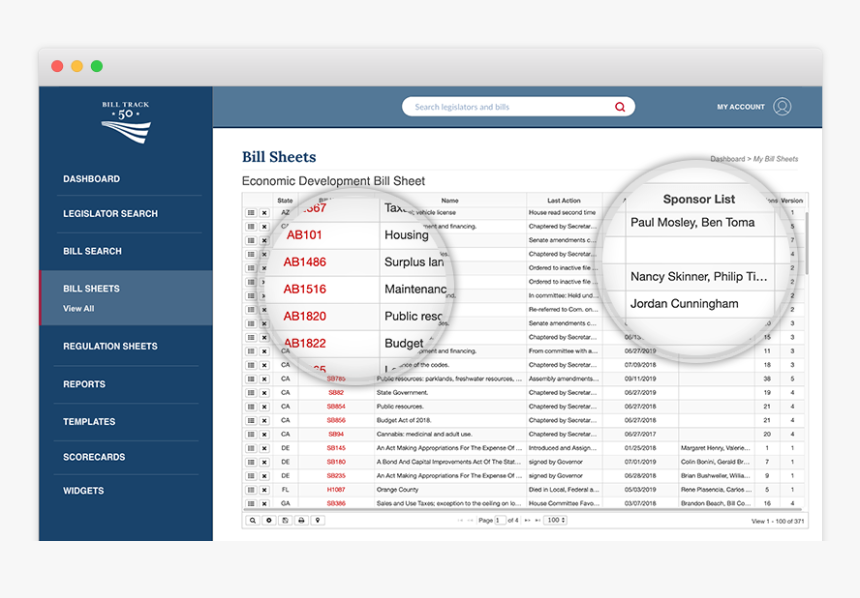Remove the SB785 row with its X icon
This screenshot has height=598, width=860.
pos(264,379)
